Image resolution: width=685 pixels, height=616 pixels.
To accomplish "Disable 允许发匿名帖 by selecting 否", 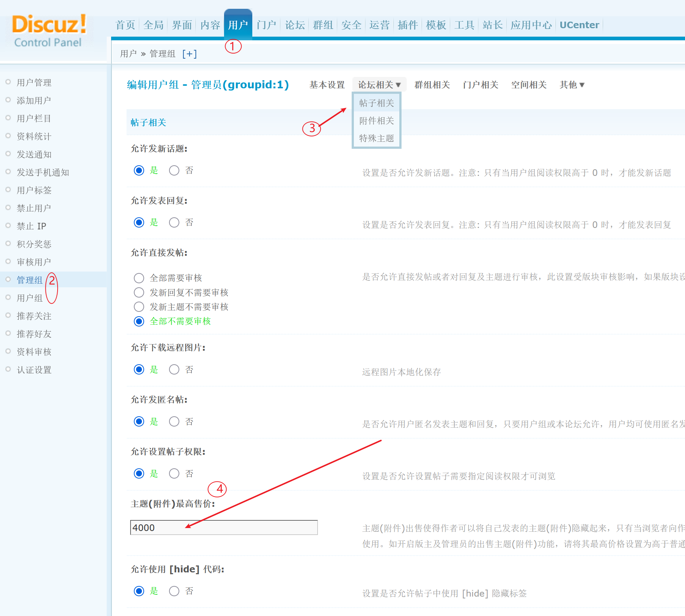I will coord(174,422).
